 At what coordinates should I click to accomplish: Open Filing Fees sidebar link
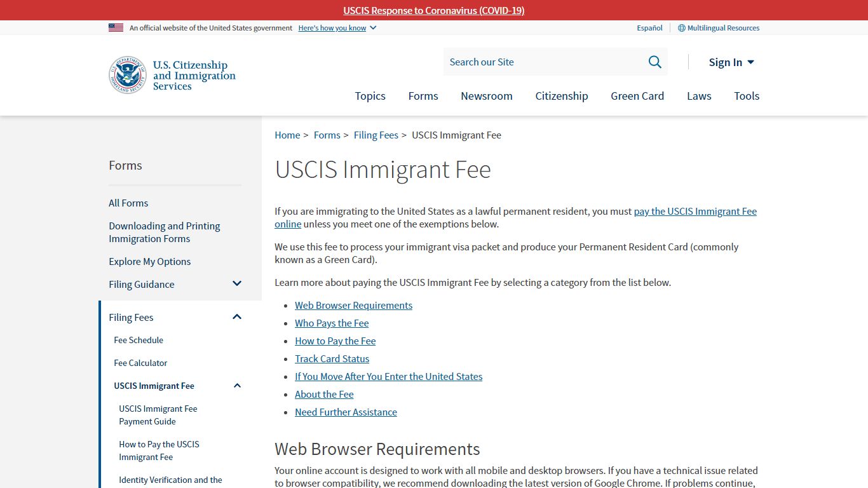(x=131, y=317)
